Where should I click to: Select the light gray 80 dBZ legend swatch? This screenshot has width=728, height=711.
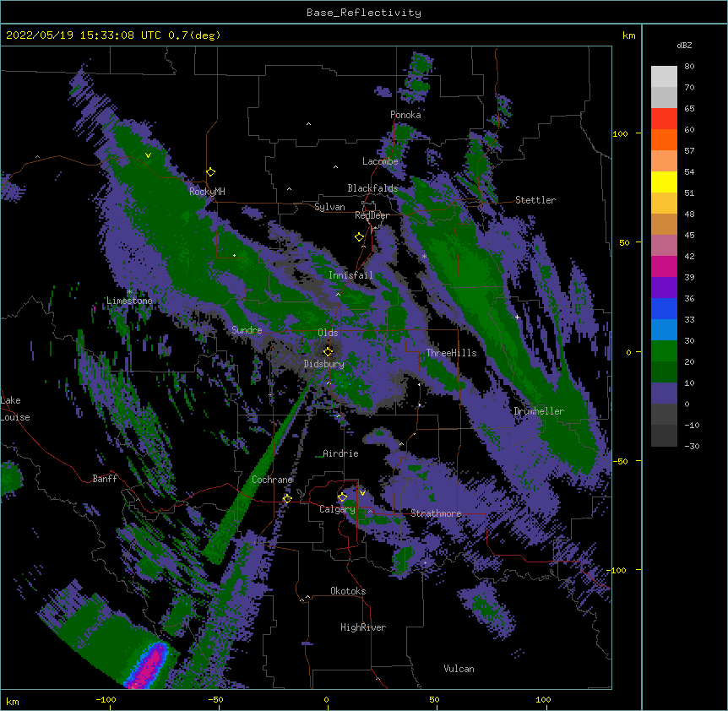coord(664,76)
